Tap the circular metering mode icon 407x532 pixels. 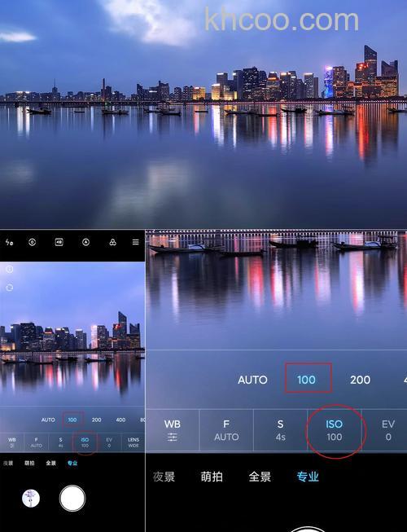click(33, 242)
